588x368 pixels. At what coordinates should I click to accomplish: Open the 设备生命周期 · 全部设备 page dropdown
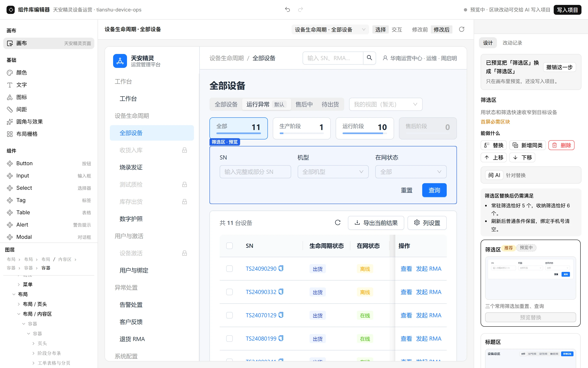point(330,29)
